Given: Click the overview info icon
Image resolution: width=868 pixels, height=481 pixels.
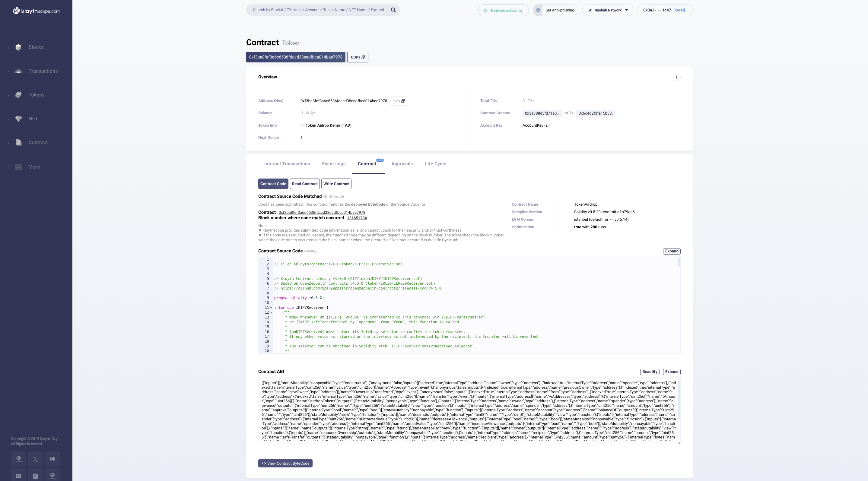Looking at the screenshot, I should (x=676, y=77).
